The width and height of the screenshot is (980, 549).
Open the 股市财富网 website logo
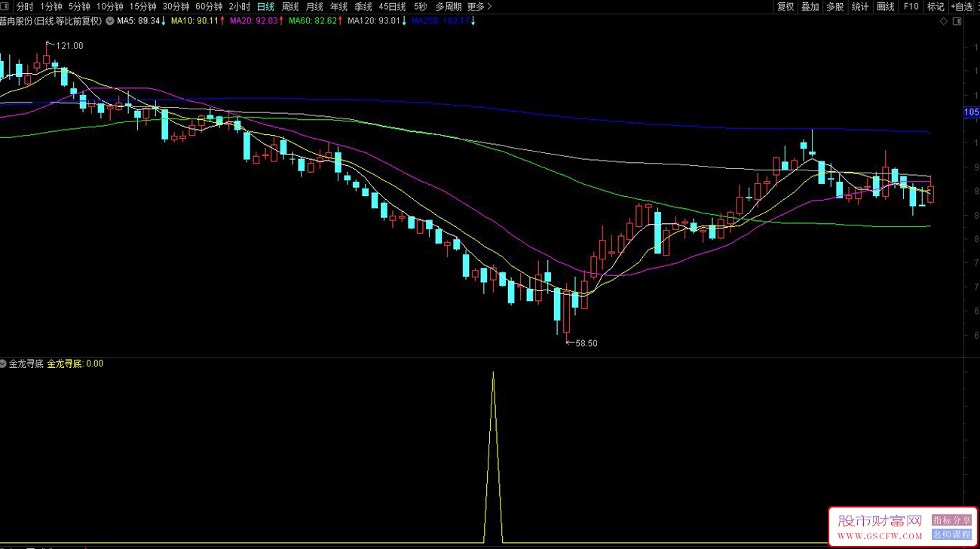point(880,521)
